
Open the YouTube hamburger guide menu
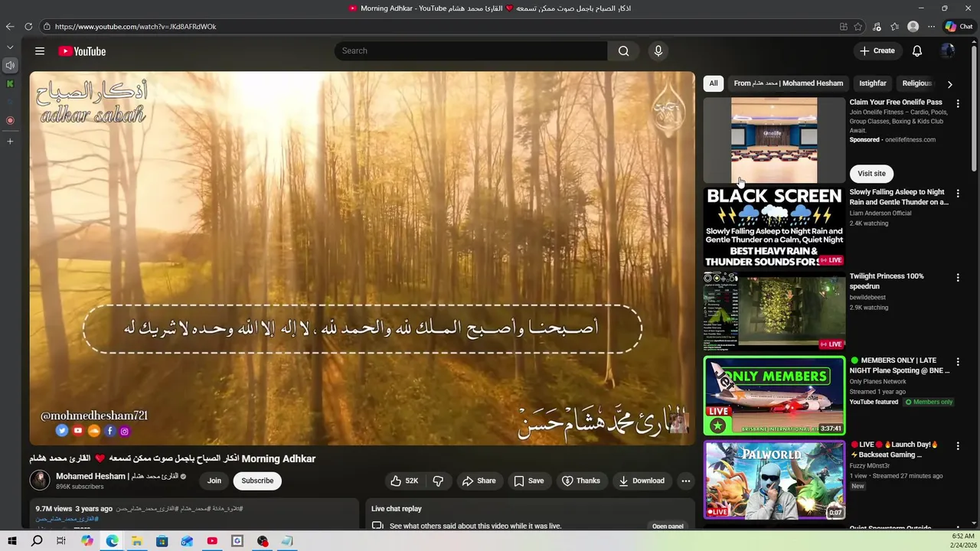(x=40, y=51)
